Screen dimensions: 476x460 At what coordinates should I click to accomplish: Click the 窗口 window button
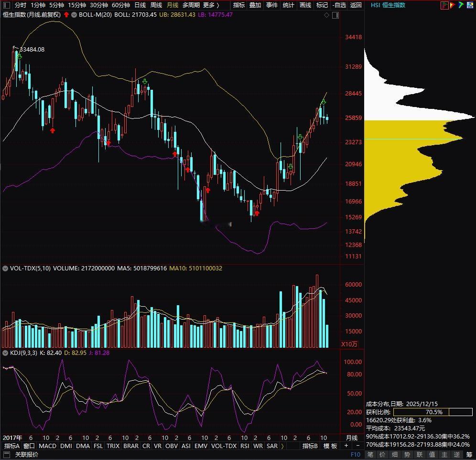[x=29, y=446]
